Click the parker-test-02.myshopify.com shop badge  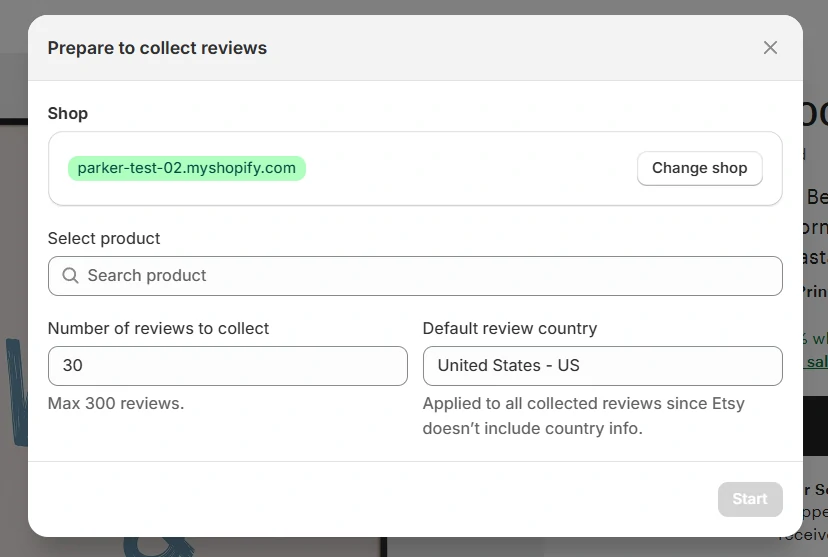(x=186, y=168)
